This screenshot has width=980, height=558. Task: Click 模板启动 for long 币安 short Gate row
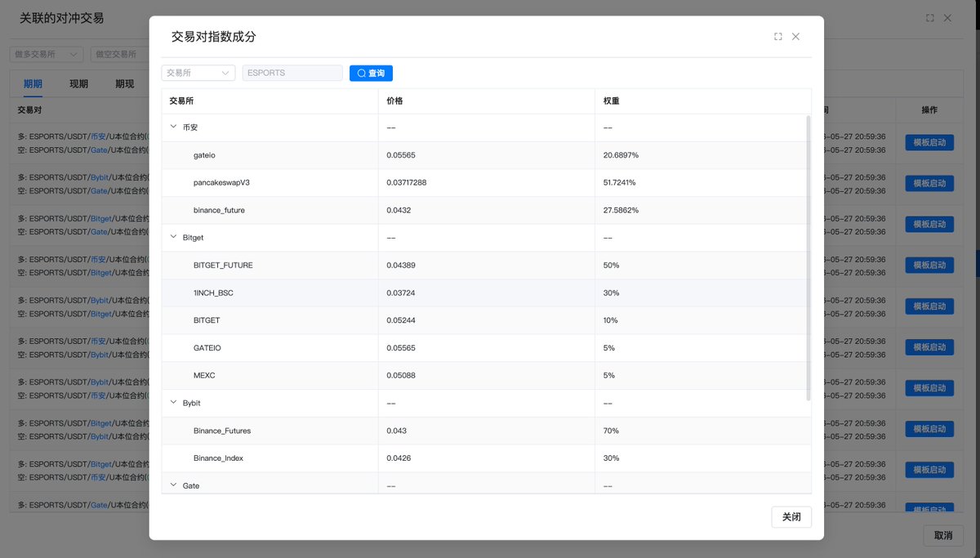click(x=929, y=142)
